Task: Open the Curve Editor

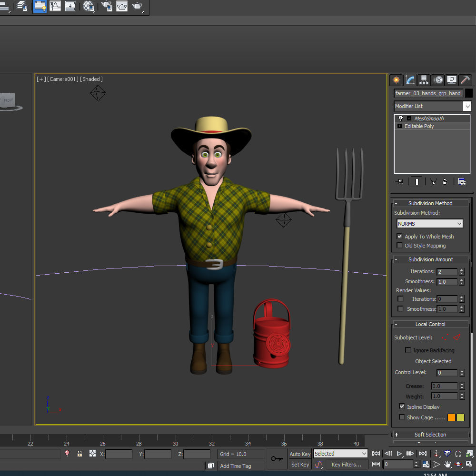Action: pos(55,6)
